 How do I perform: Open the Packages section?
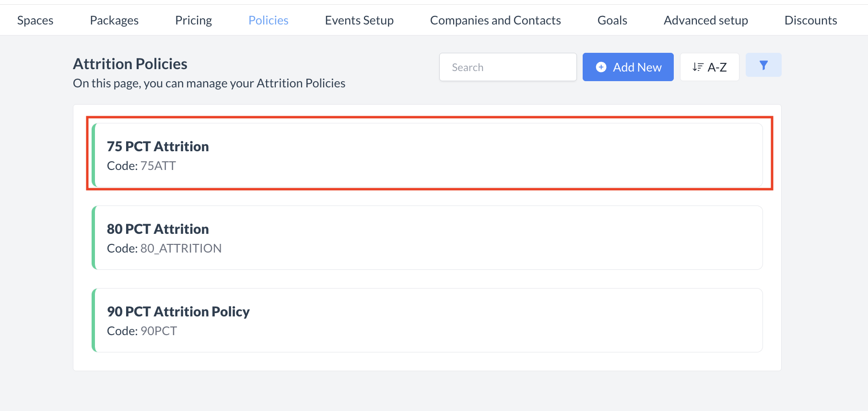point(114,20)
